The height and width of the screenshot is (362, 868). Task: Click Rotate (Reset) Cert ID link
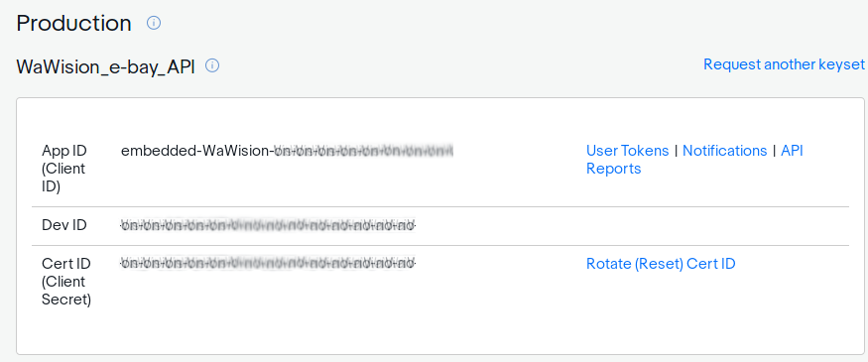tap(661, 264)
